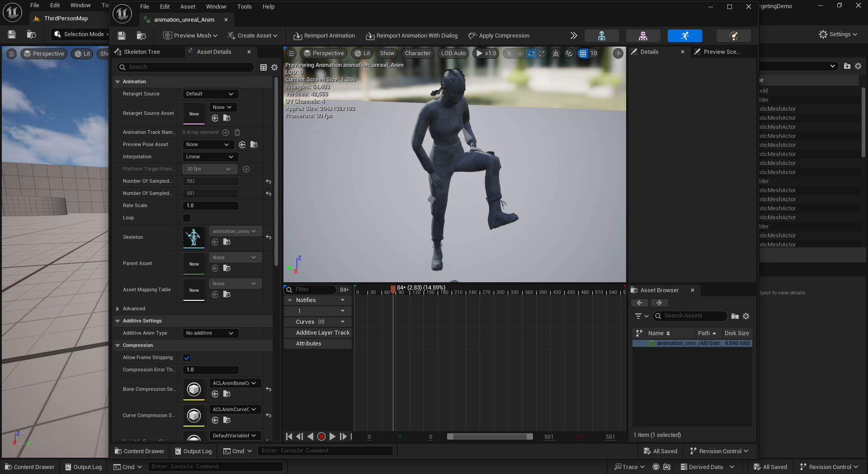Click the Rate Scale value field

[211, 206]
